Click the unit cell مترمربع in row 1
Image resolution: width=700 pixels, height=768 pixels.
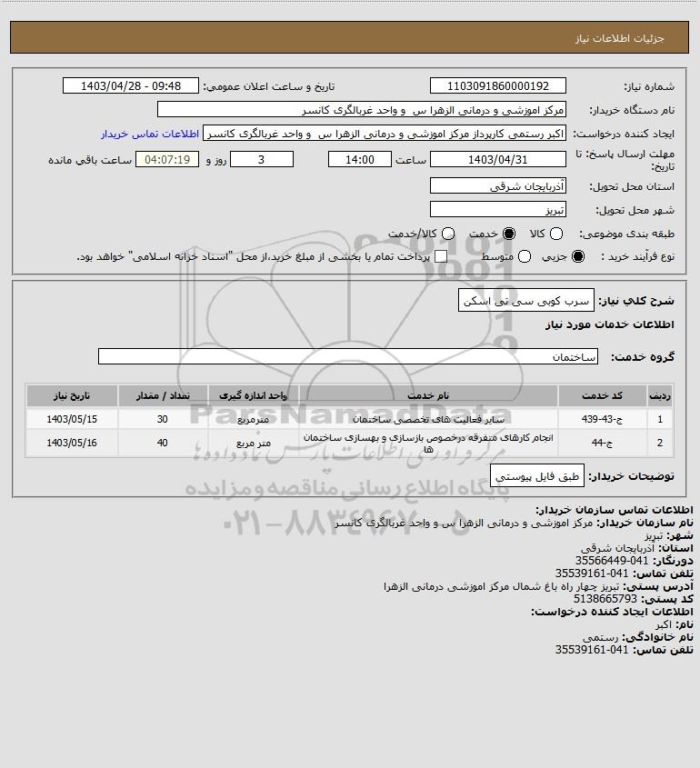coord(254,420)
